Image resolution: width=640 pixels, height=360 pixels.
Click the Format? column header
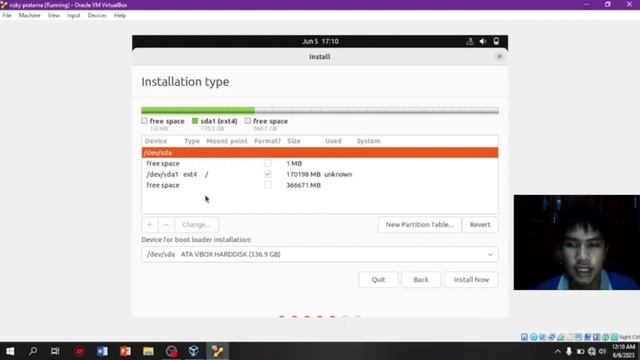pyautogui.click(x=267, y=141)
